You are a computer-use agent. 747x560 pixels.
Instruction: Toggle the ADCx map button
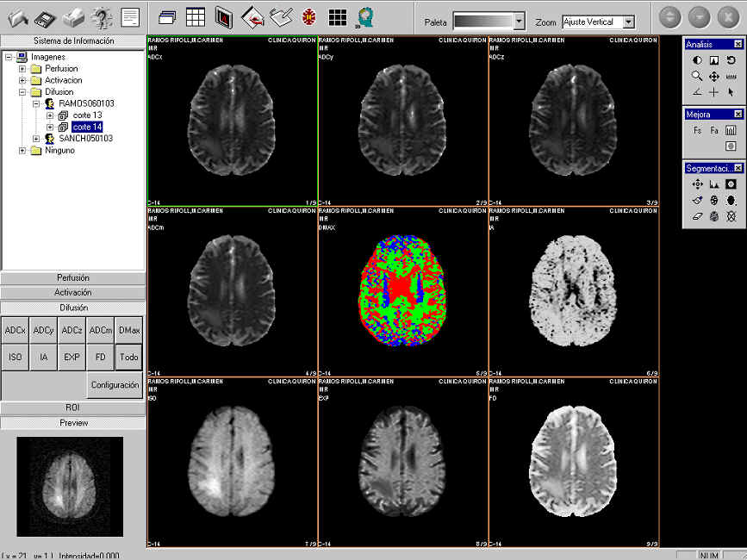pos(15,330)
